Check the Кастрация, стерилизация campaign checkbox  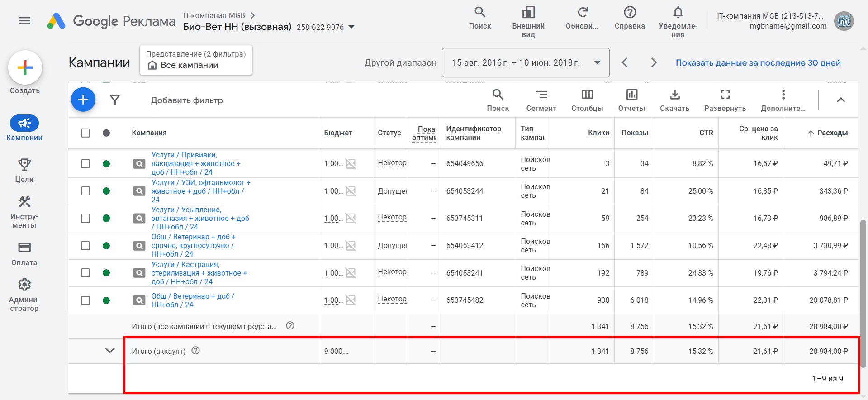(85, 273)
